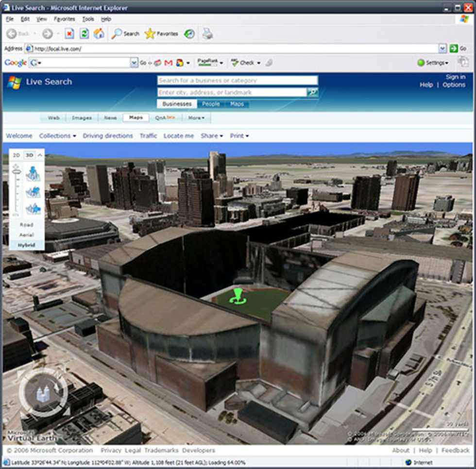Click the Feedback link in footer

pos(456,450)
